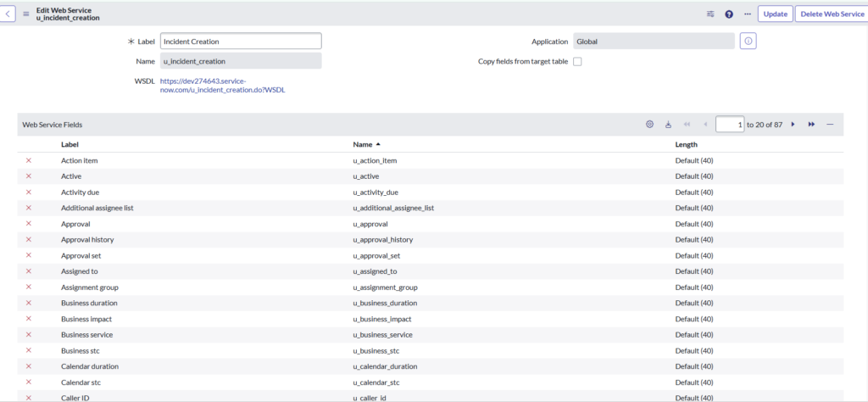Jump to last page of fields

811,125
